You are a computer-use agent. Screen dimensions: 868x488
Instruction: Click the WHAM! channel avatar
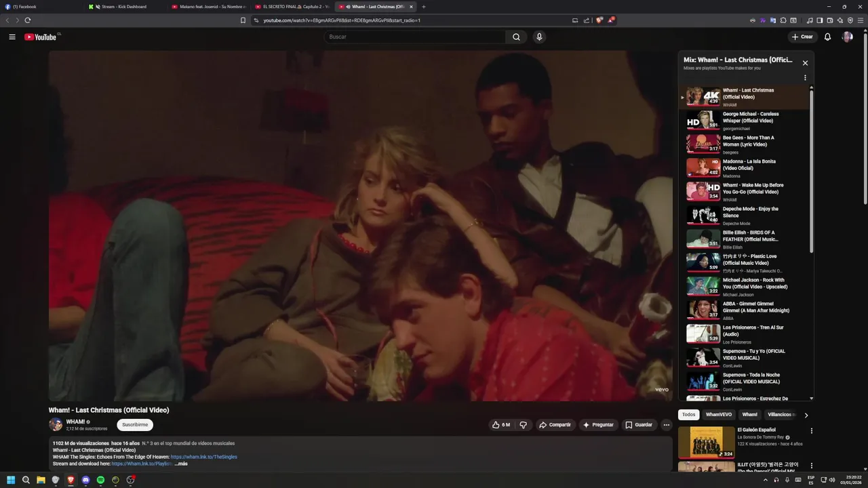56,424
